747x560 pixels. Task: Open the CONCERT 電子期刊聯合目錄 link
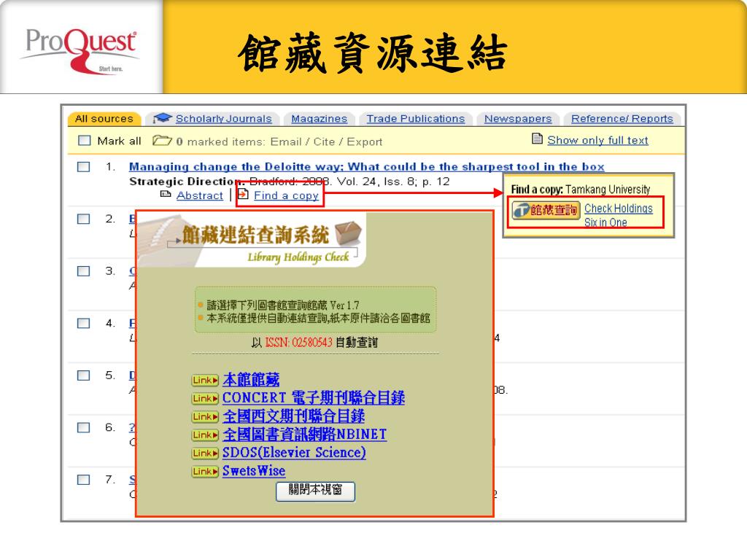[x=314, y=397]
